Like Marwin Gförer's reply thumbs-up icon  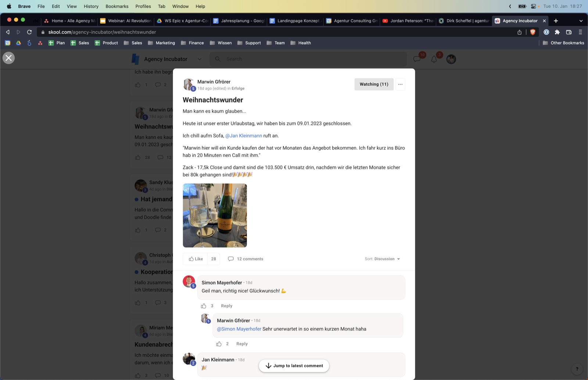coord(219,344)
